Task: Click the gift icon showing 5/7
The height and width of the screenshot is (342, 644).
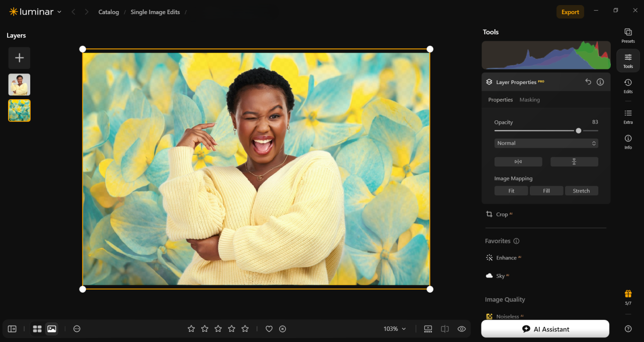Action: point(628,297)
